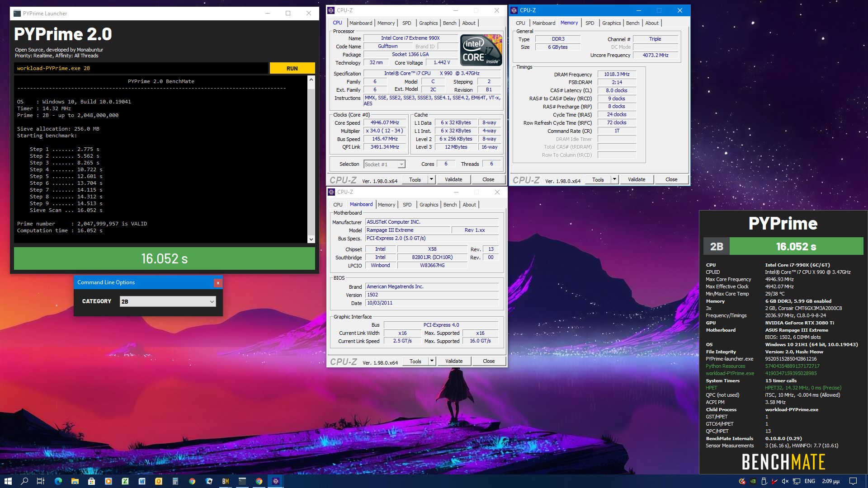Viewport: 868px width, 488px height.
Task: Click the ENG language indicator
Action: [810, 481]
